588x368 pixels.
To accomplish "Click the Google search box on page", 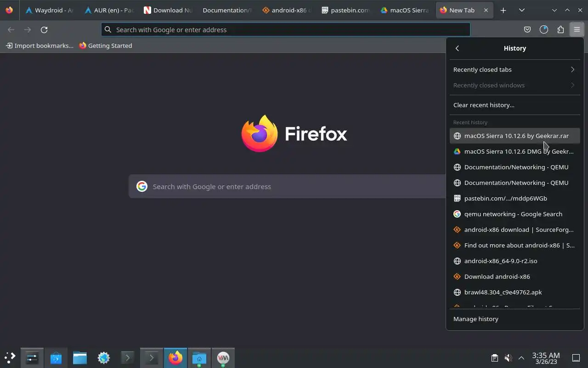I will pyautogui.click(x=287, y=186).
